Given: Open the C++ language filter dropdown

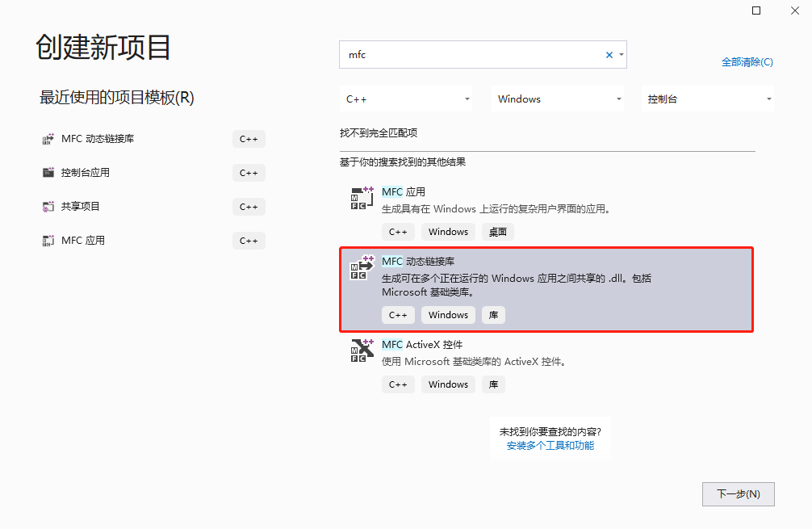Looking at the screenshot, I should tap(405, 99).
